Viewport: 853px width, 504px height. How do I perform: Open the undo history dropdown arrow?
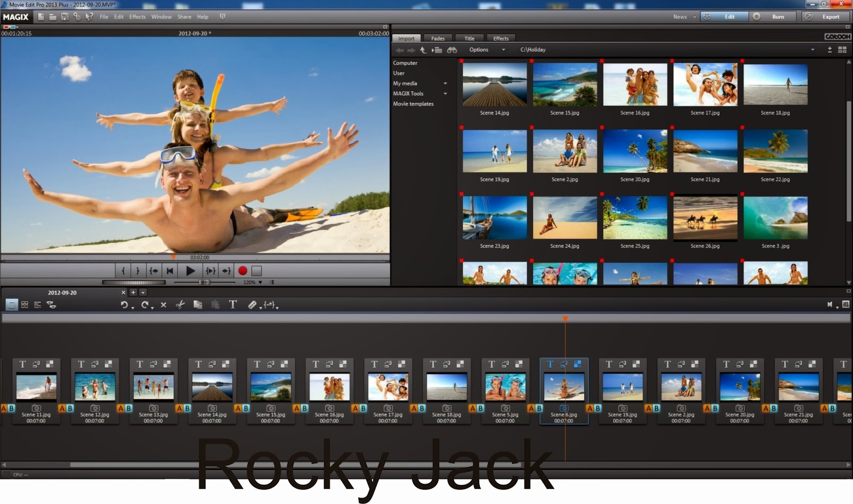pos(133,308)
